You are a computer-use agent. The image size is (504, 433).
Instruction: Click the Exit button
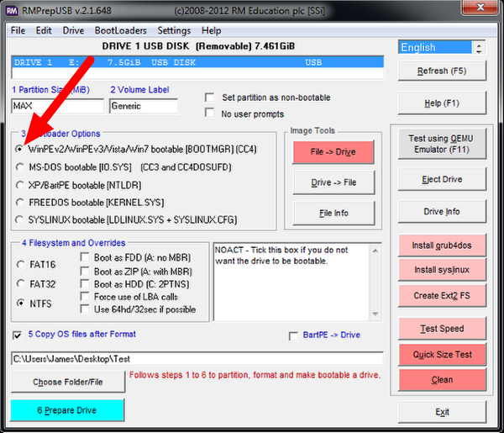(x=442, y=412)
